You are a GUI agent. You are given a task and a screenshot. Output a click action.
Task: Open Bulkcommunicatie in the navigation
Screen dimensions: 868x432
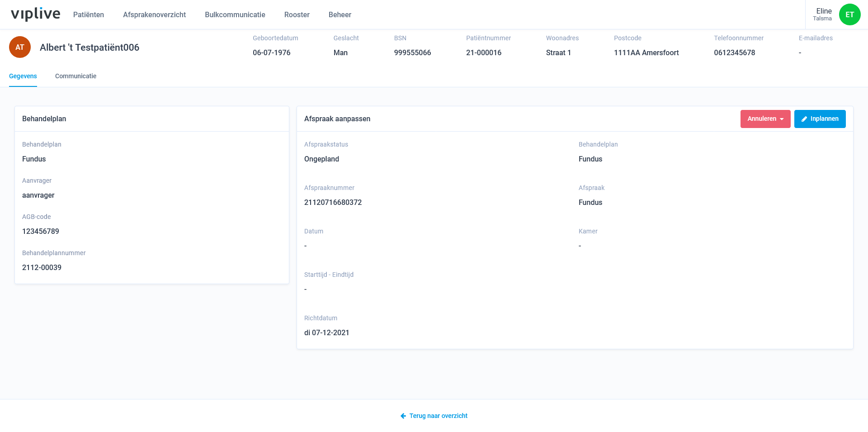pos(235,14)
